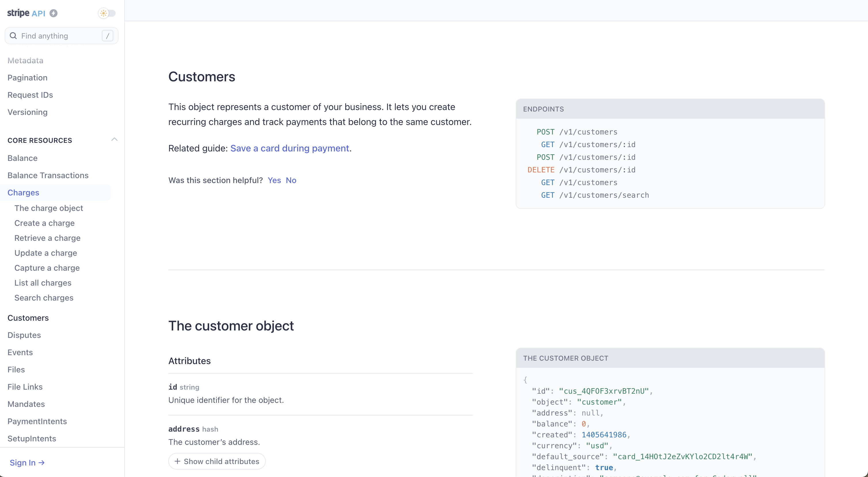Screen dimensions: 868x477
Task: Click the POST /v1/customers endpoint
Action: pos(577,132)
